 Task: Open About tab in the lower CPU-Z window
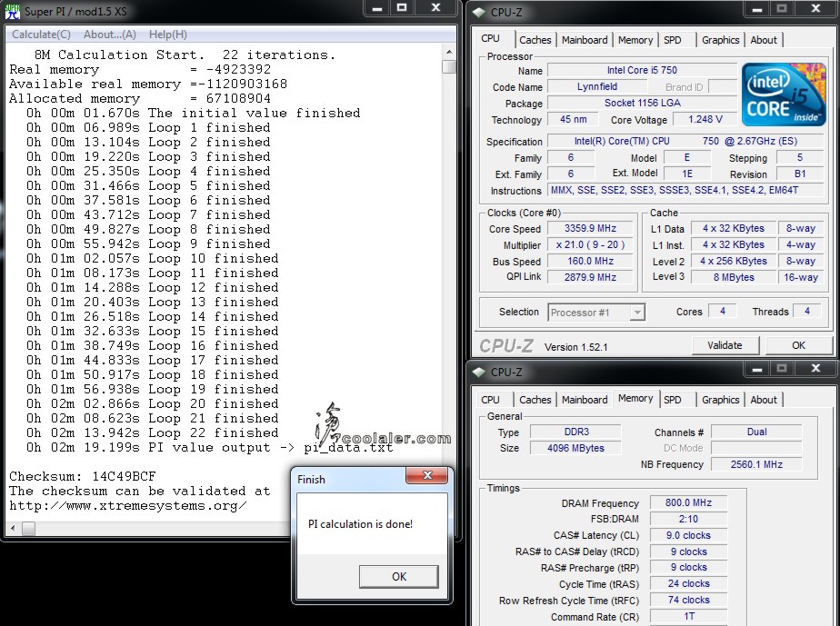tap(764, 400)
